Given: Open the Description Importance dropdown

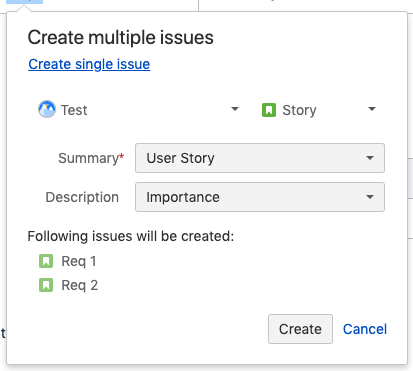Looking at the screenshot, I should pos(260,197).
